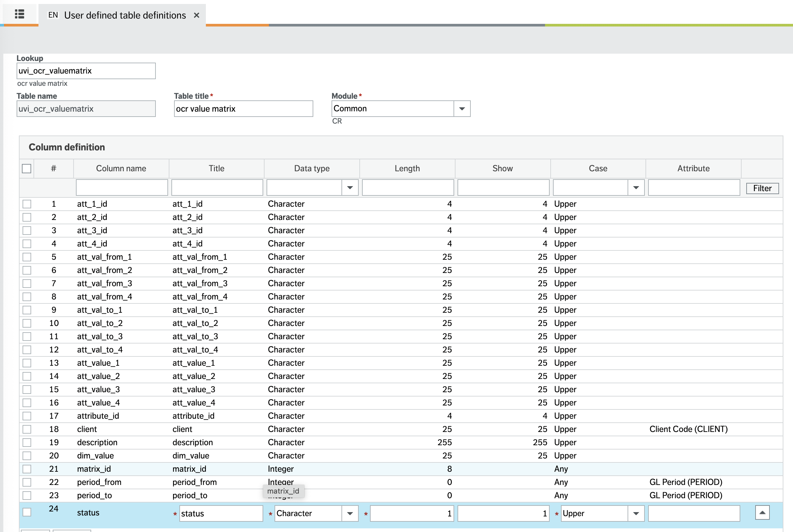Collapse the status row using the up-arrow button
Screen dimensions: 793x532
coord(762,513)
